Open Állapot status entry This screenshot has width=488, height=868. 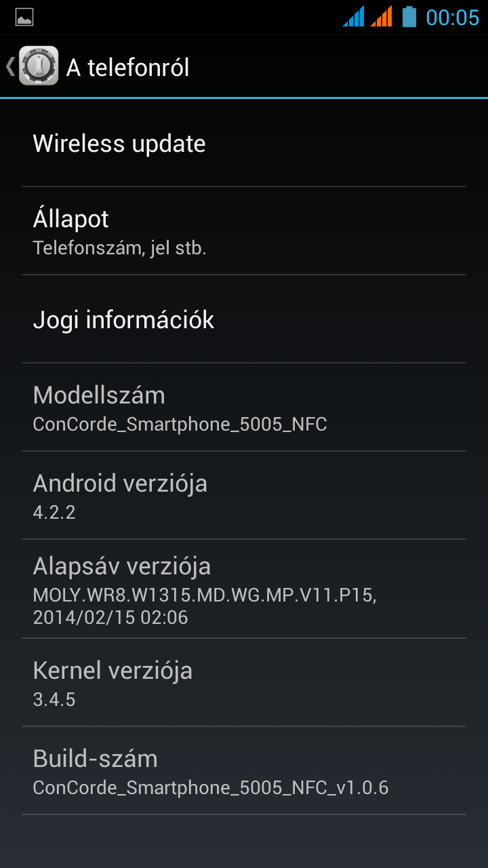pos(244,231)
